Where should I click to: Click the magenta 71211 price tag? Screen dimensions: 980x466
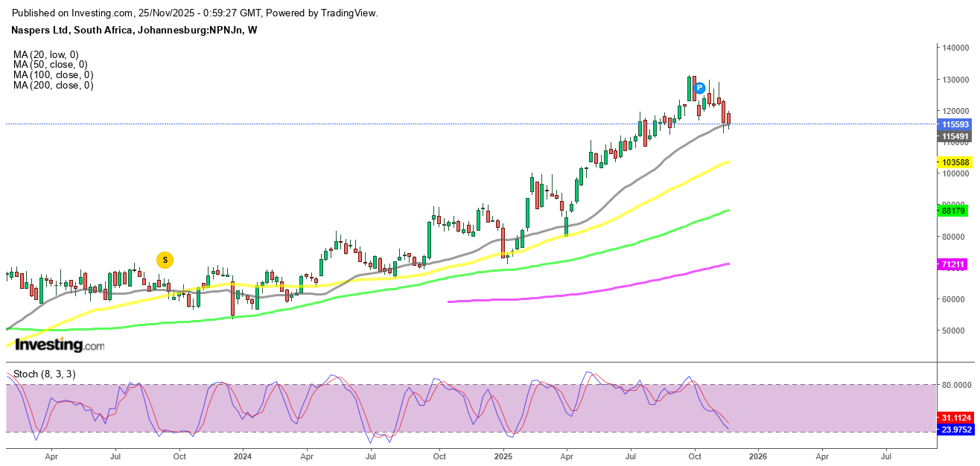coord(954,264)
